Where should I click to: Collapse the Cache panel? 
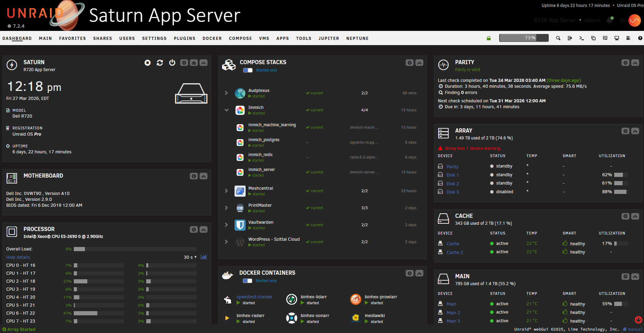[x=635, y=216]
